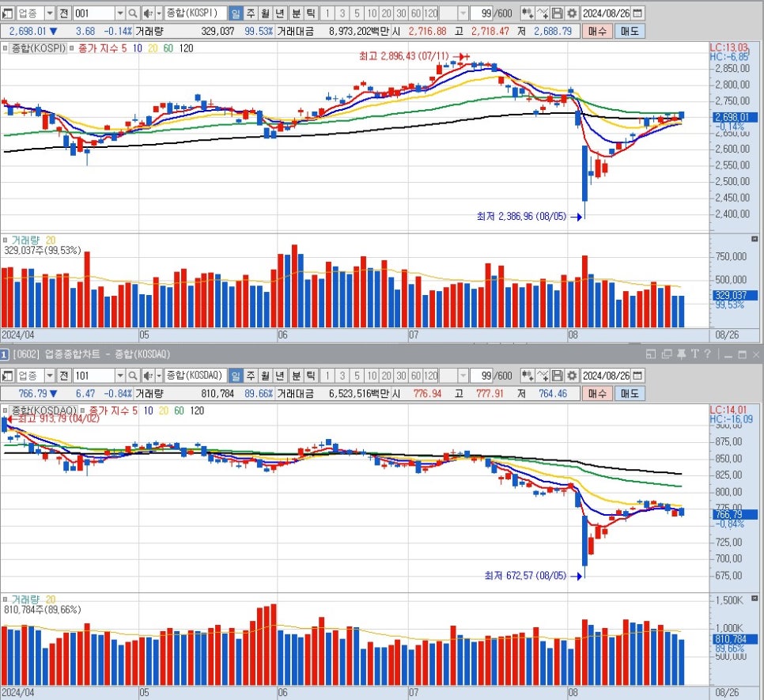Click the layout icon in the KOSPI chart toolbar

7,13
